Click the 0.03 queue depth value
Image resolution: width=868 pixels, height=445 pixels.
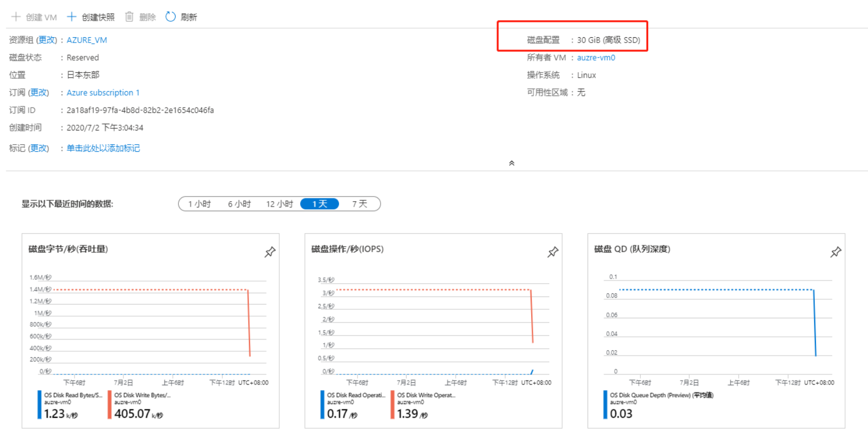621,414
